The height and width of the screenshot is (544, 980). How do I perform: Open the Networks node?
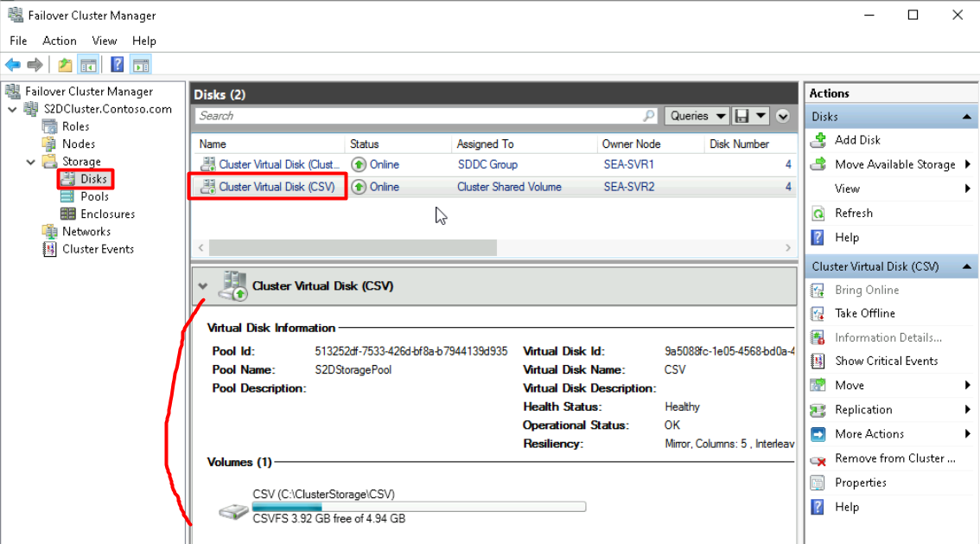[x=86, y=232]
